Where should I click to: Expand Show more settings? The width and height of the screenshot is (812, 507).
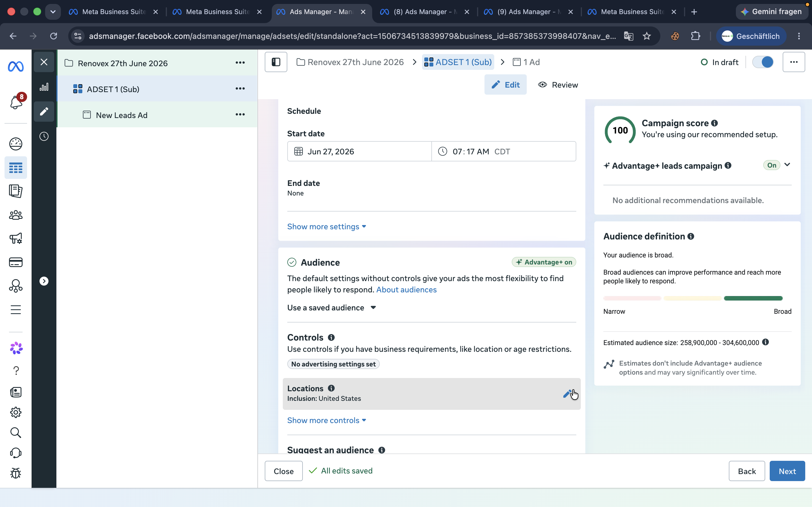point(326,227)
